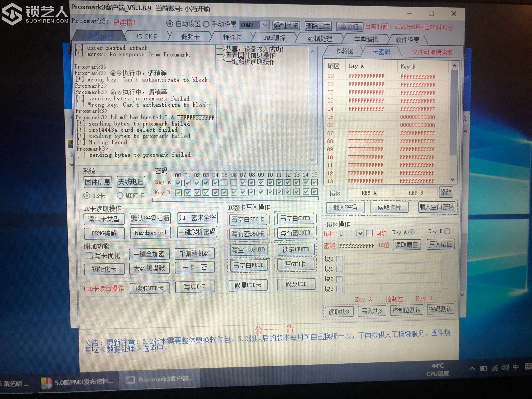Image resolution: width=532 pixels, height=399 pixels.
Task: Click the 写空白S50卡 button
Action: (248, 219)
